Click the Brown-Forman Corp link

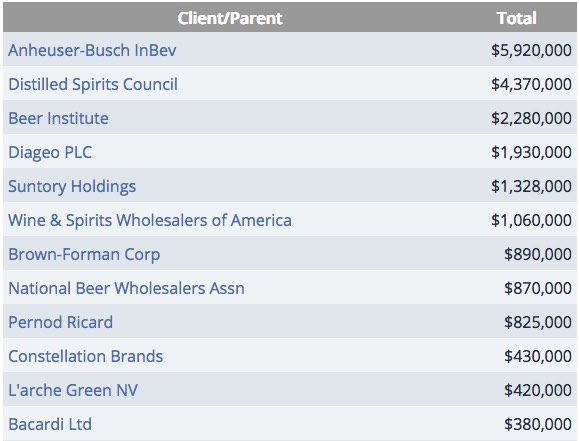[x=84, y=254]
